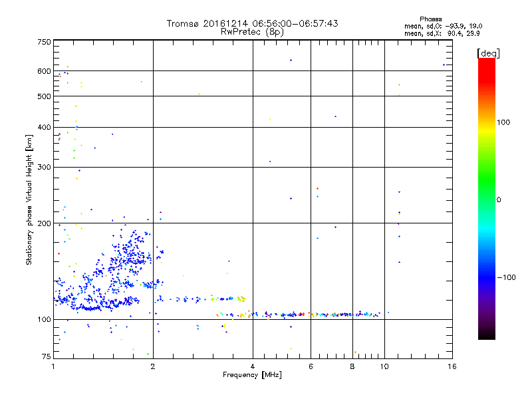Viewport: 532px width, 399px height.
Task: Click the x-axis tick label '10'
Action: (x=384, y=366)
